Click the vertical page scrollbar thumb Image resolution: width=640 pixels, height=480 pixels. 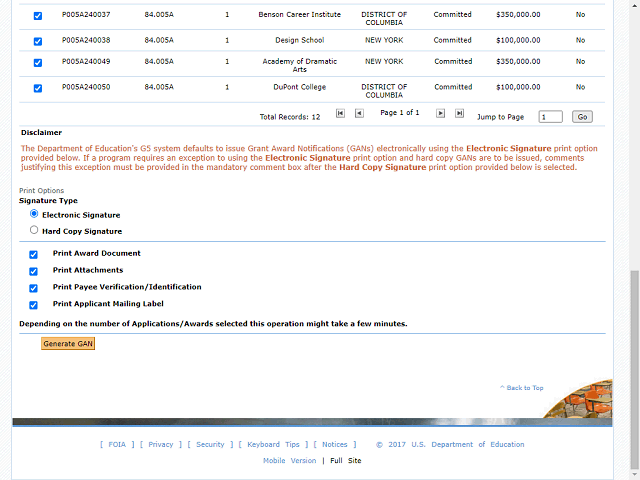click(634, 369)
